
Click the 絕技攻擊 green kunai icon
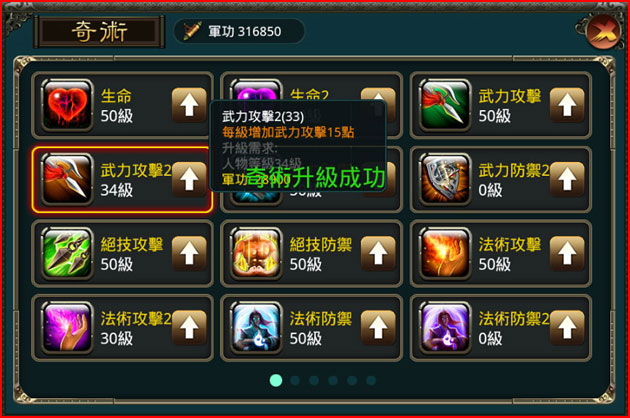(x=67, y=253)
